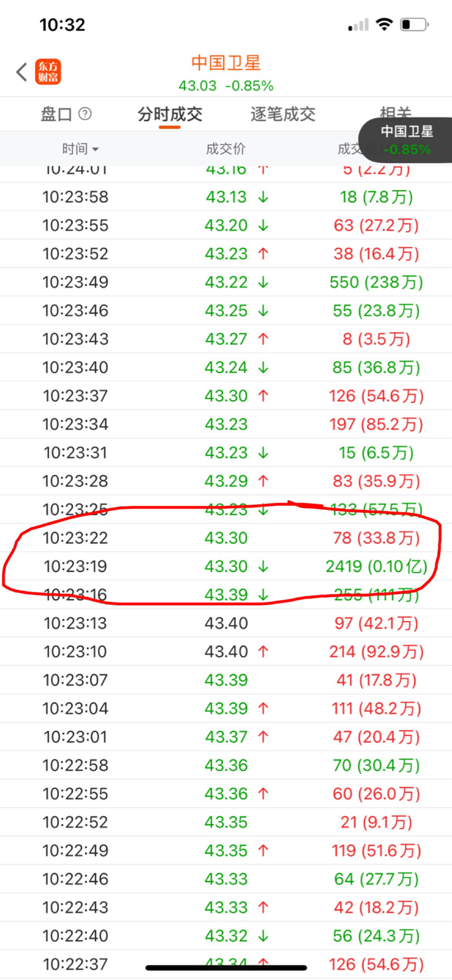452x980 pixels.
Task: Tap the home indicator bar
Action: 226,967
